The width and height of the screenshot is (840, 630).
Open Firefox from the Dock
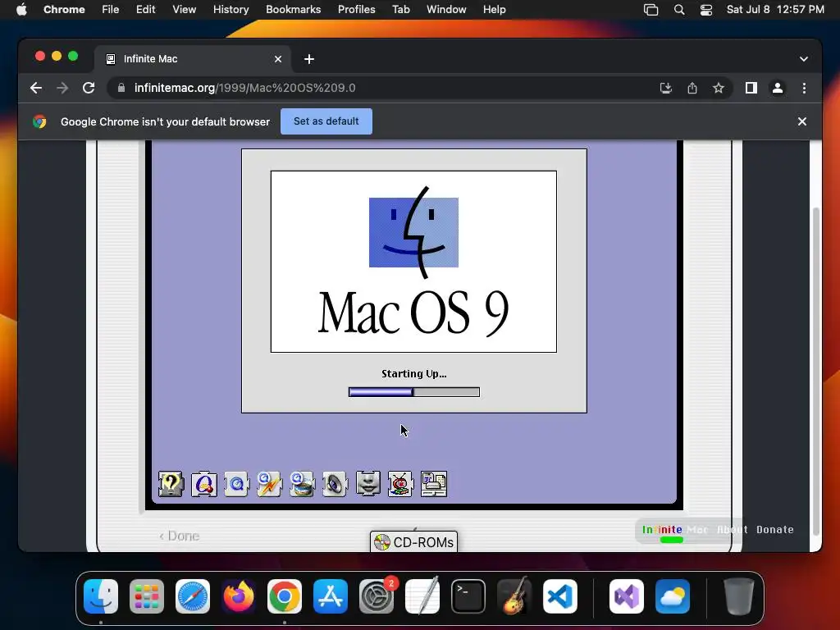pyautogui.click(x=239, y=596)
